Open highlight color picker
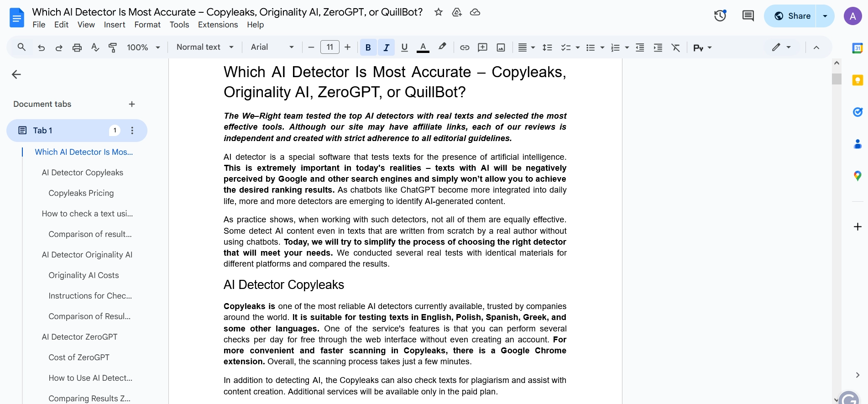The width and height of the screenshot is (868, 404). point(442,47)
